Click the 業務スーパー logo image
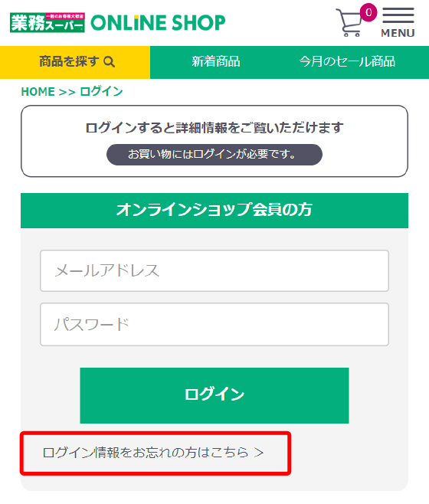This screenshot has height=504, width=429. coord(47,22)
